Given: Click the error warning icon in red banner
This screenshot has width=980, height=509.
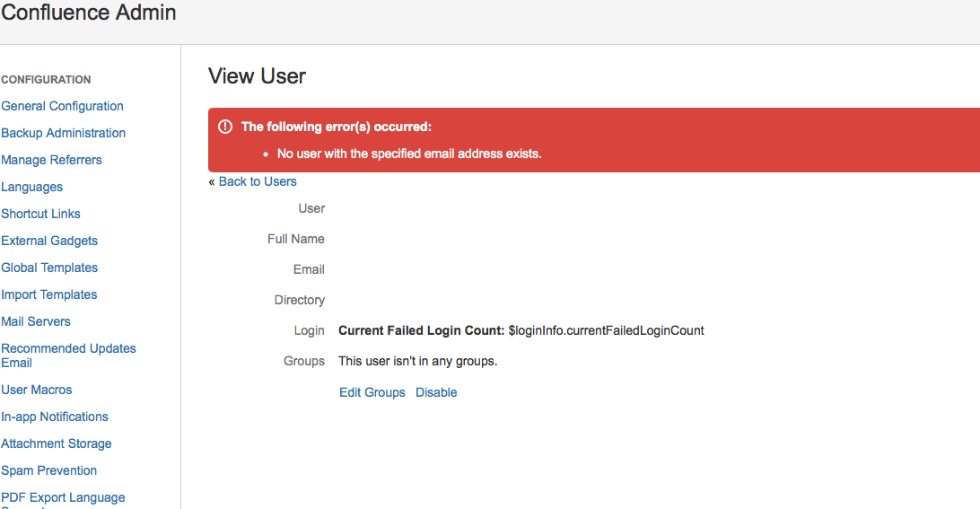Looking at the screenshot, I should pyautogui.click(x=225, y=127).
